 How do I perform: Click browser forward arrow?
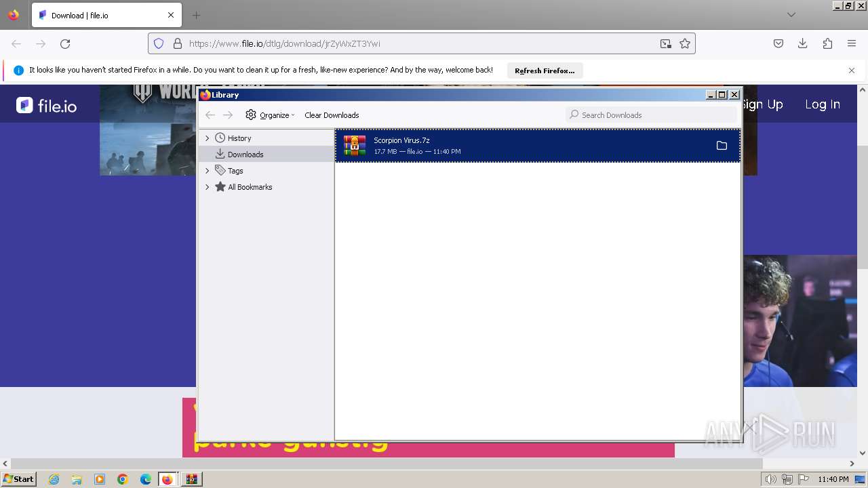(x=41, y=44)
